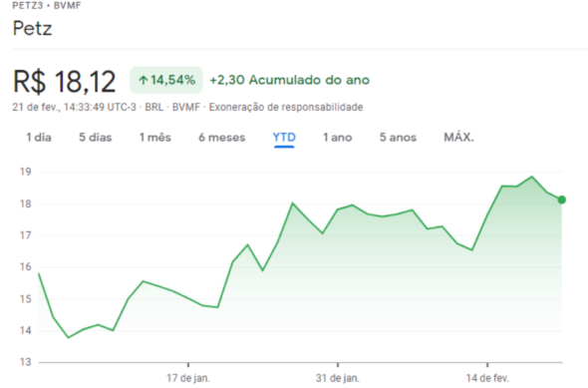Click the 19 value on price axis
Screen dimensions: 588x388
pyautogui.click(x=26, y=172)
